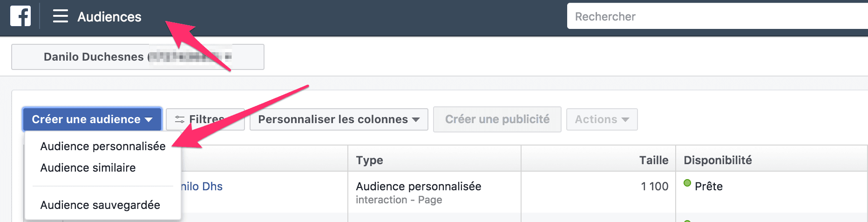Click the Audiences page title

[x=109, y=17]
